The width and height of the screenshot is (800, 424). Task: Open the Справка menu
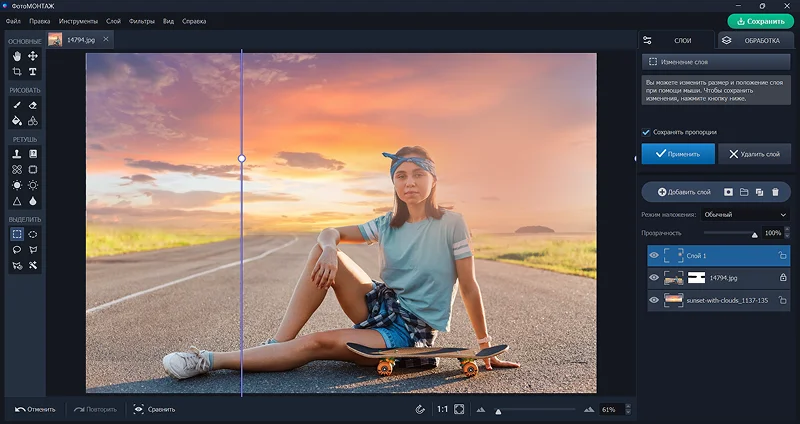[194, 21]
